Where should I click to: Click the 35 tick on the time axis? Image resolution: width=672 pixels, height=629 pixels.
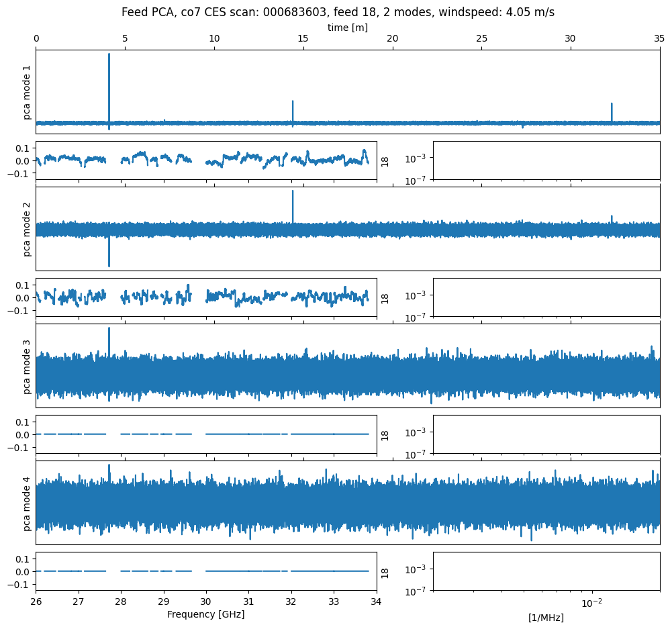click(659, 40)
